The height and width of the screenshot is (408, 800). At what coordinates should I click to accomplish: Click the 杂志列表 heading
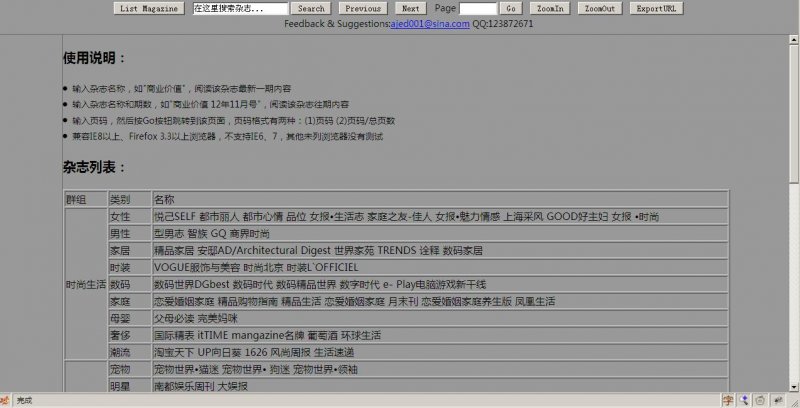(95, 167)
